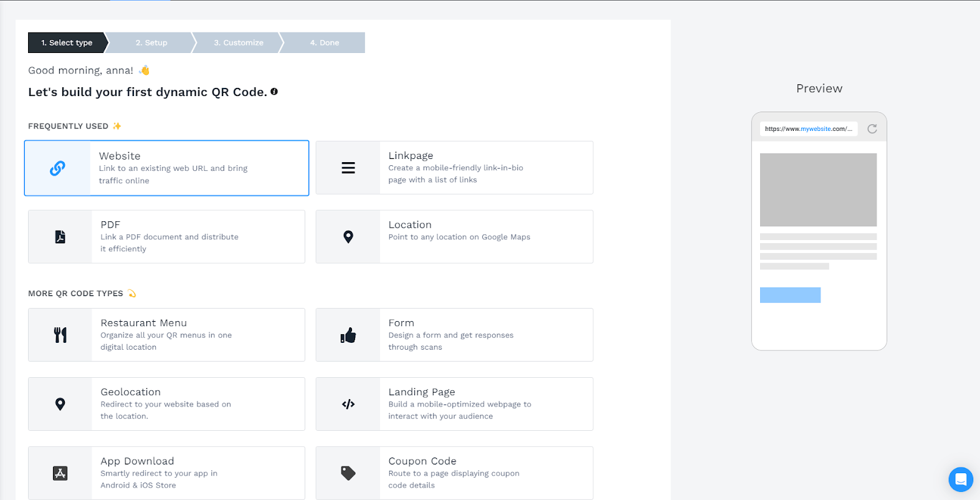Click the gray image placeholder in the preview
The image size is (980, 500).
tap(818, 190)
